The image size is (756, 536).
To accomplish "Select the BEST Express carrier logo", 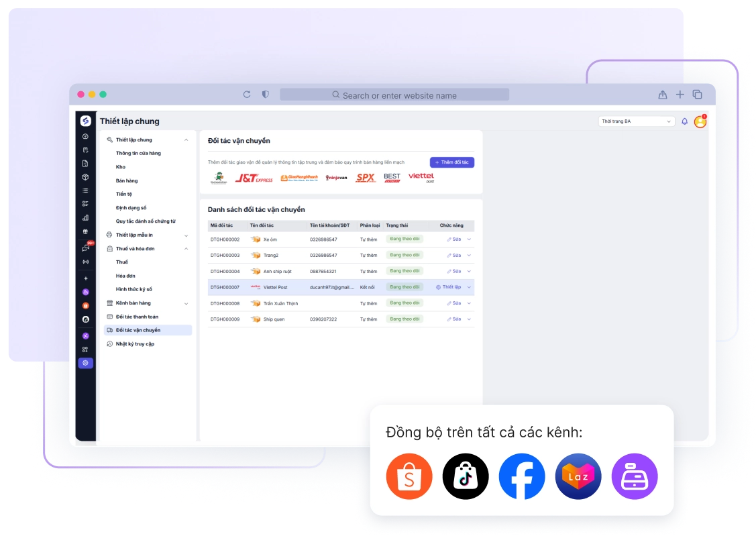I will click(x=392, y=178).
